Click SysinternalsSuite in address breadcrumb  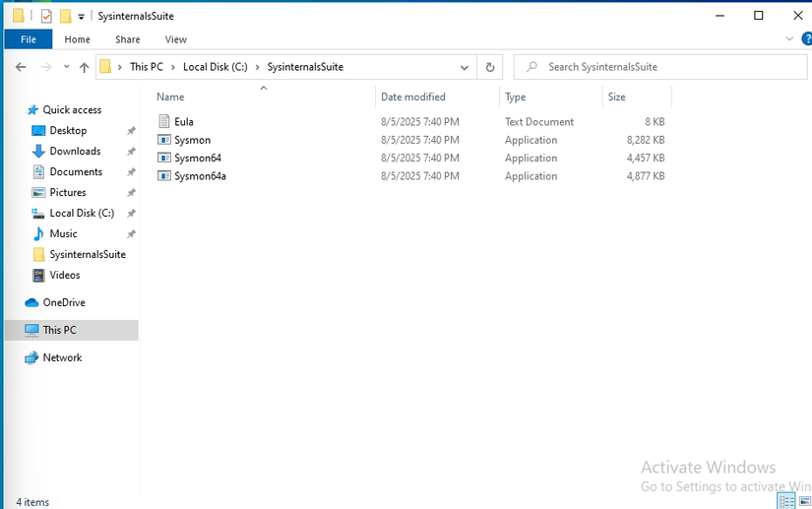305,67
